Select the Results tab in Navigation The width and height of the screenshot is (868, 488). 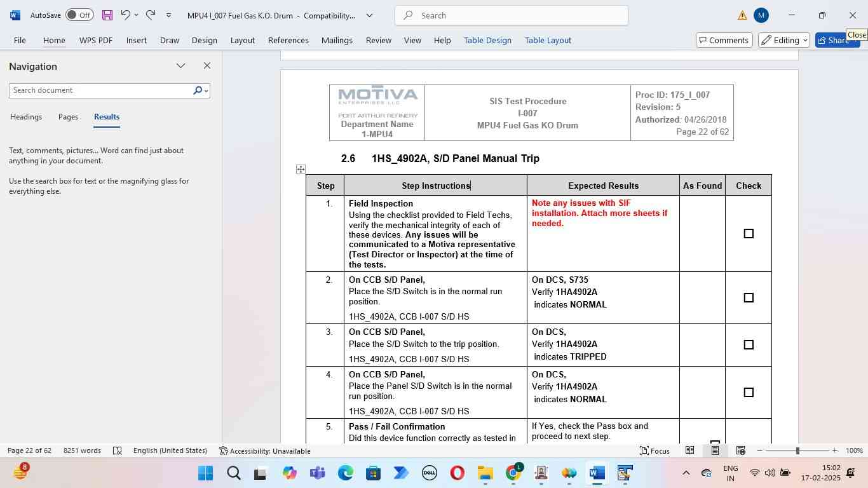(x=107, y=117)
